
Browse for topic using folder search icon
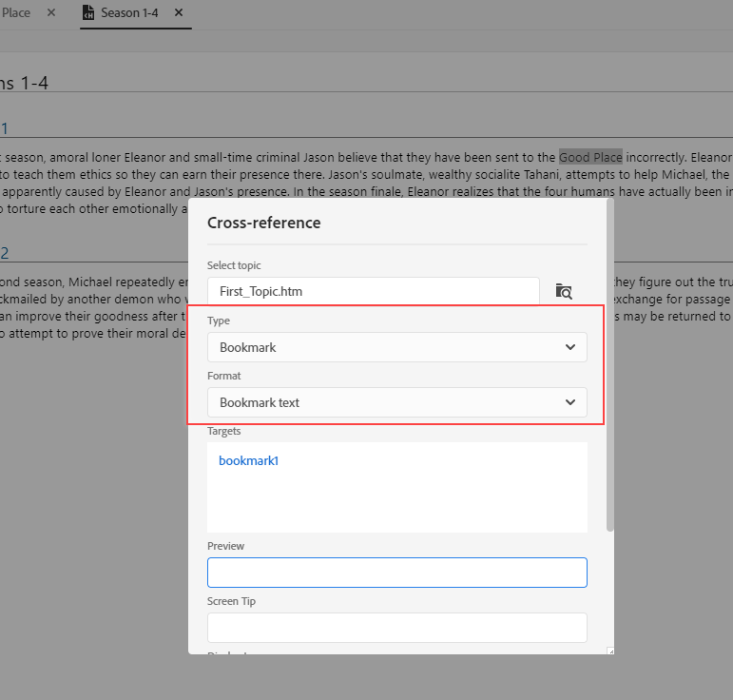564,291
